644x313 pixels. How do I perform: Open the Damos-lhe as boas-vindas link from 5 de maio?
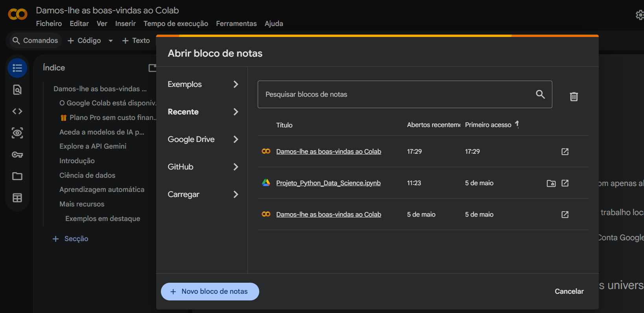tap(328, 214)
